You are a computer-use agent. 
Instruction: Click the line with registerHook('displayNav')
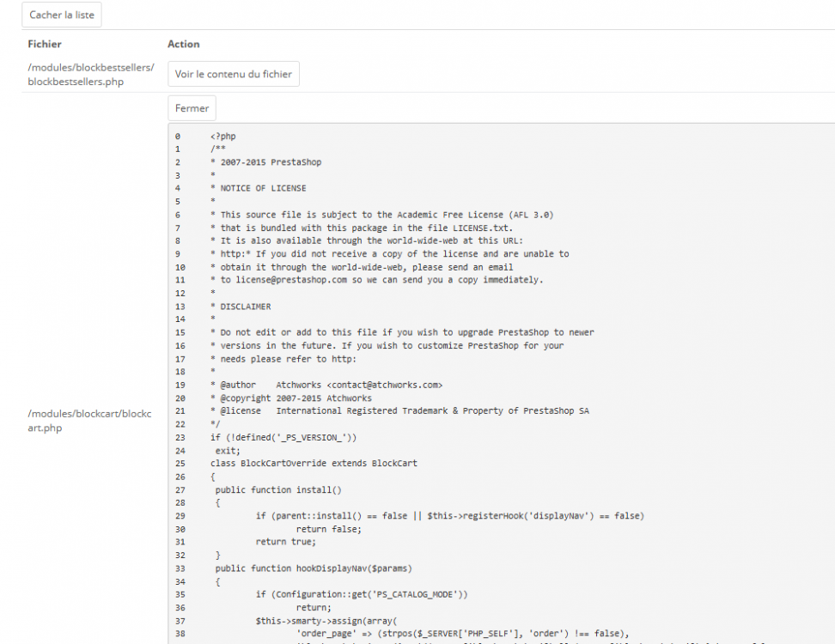point(450,516)
